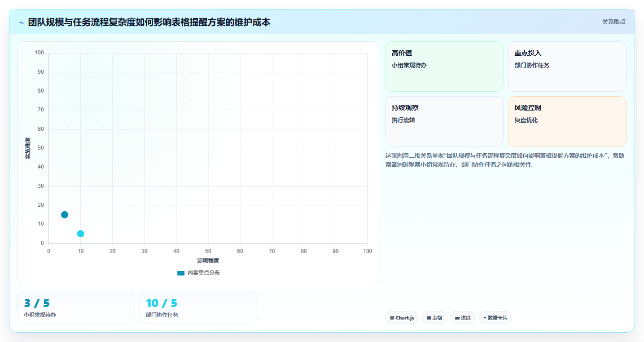Click the 部门协作任务 text in 重点投入 card
This screenshot has height=342, width=644.
click(x=532, y=65)
